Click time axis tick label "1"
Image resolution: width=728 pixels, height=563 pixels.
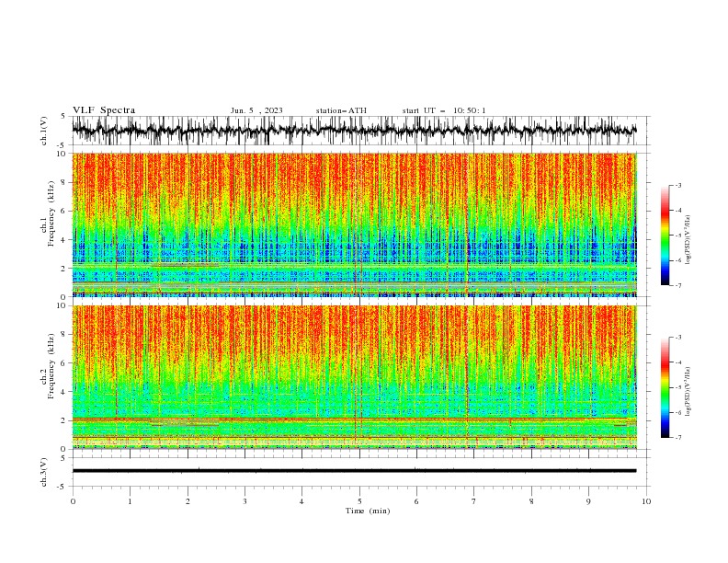point(130,501)
